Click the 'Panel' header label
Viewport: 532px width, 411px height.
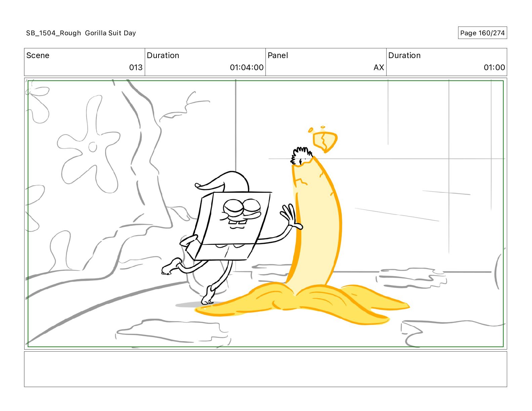(278, 55)
